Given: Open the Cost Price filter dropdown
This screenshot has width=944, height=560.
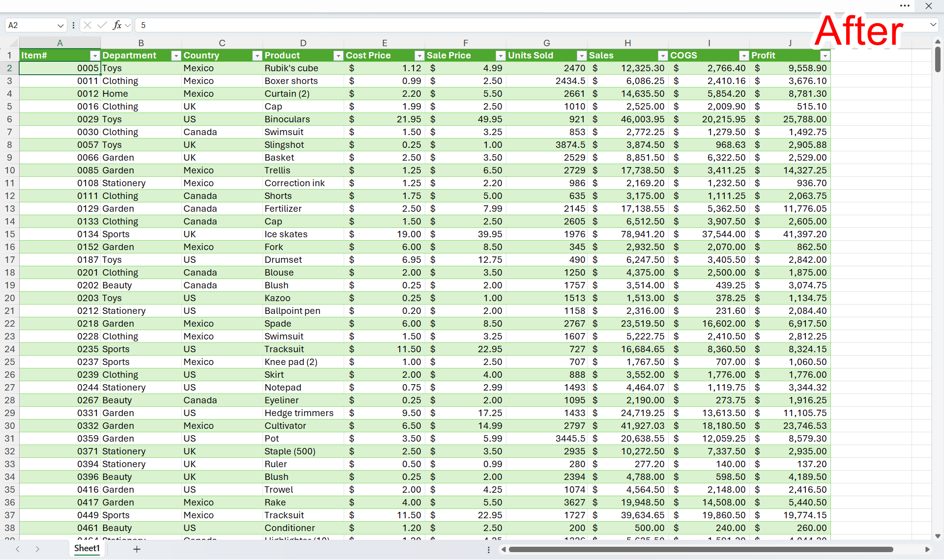Looking at the screenshot, I should (x=419, y=56).
